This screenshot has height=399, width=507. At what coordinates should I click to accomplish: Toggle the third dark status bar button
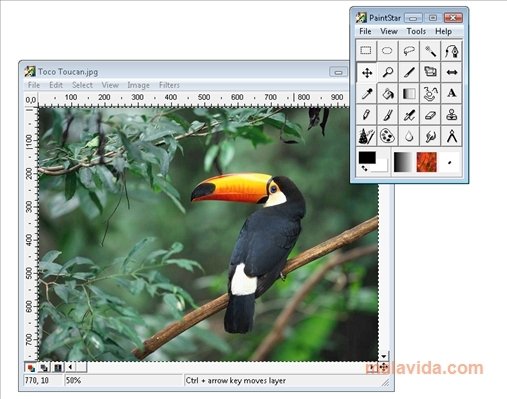(x=58, y=368)
